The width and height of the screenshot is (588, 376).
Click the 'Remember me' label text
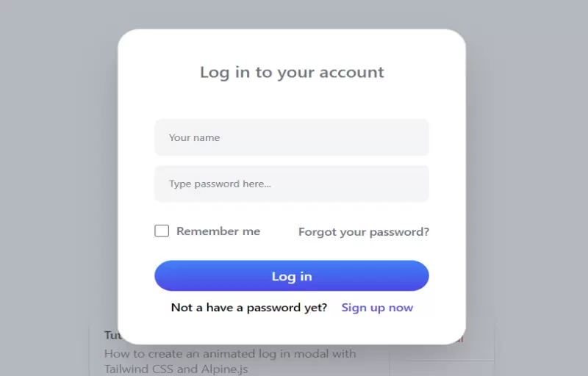coord(218,231)
